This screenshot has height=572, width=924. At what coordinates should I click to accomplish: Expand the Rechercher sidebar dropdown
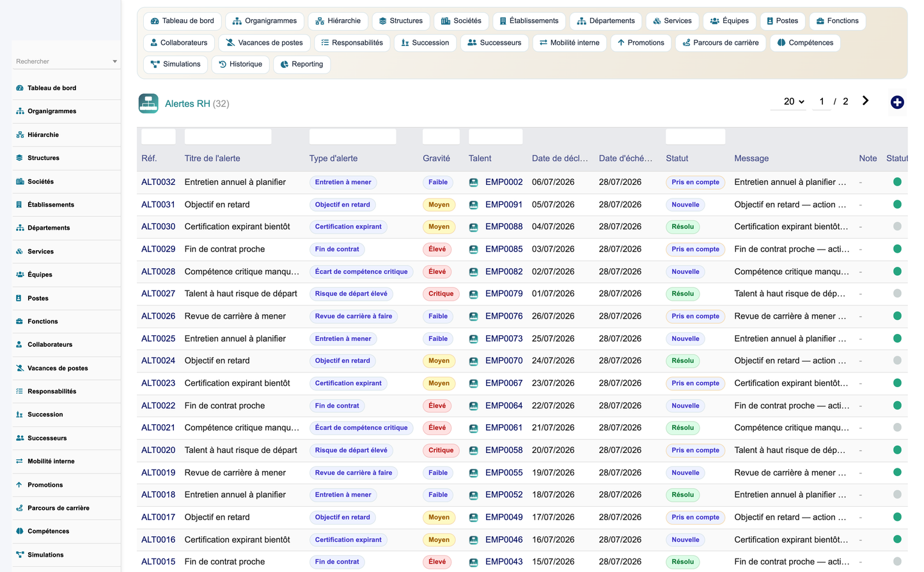pos(114,61)
